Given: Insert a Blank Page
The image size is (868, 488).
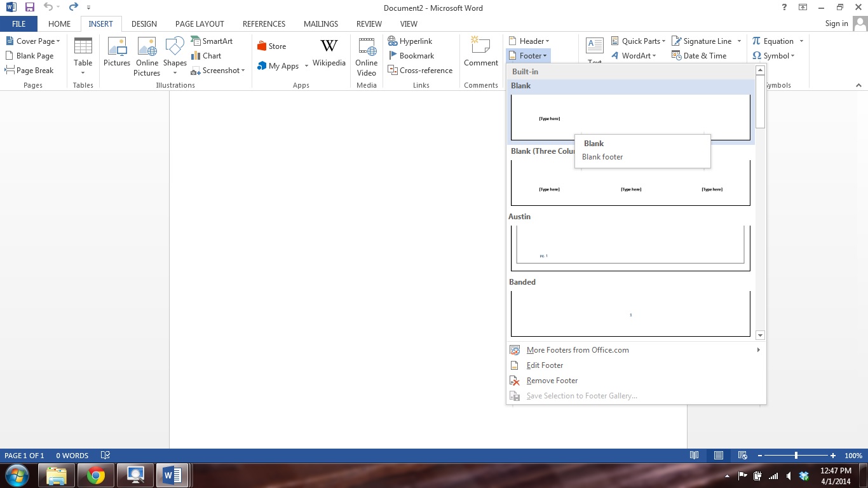Looking at the screenshot, I should [30, 56].
